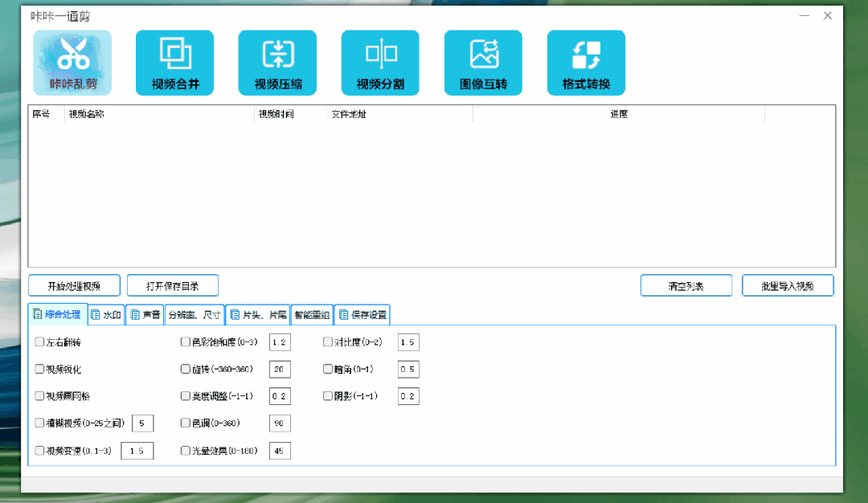This screenshot has height=503, width=868.
Task: Switch to the 片头、片尾 tab
Action: [259, 315]
